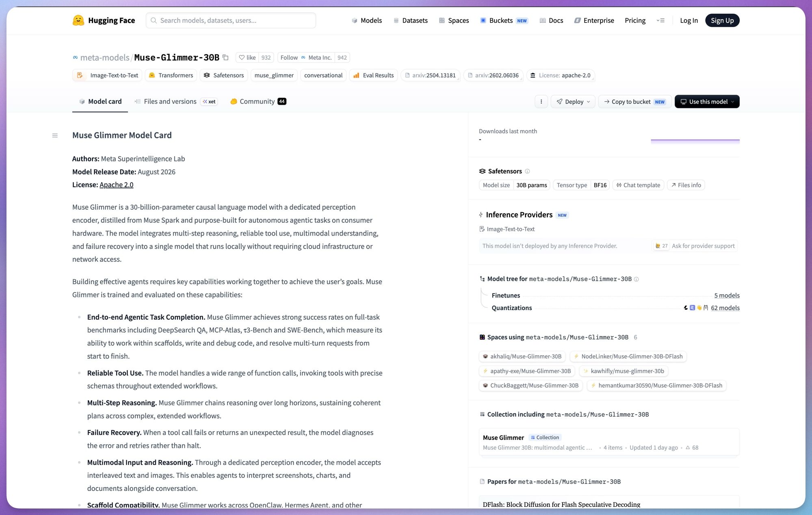Click the Log In link
Viewport: 812px width, 515px height.
pos(689,20)
